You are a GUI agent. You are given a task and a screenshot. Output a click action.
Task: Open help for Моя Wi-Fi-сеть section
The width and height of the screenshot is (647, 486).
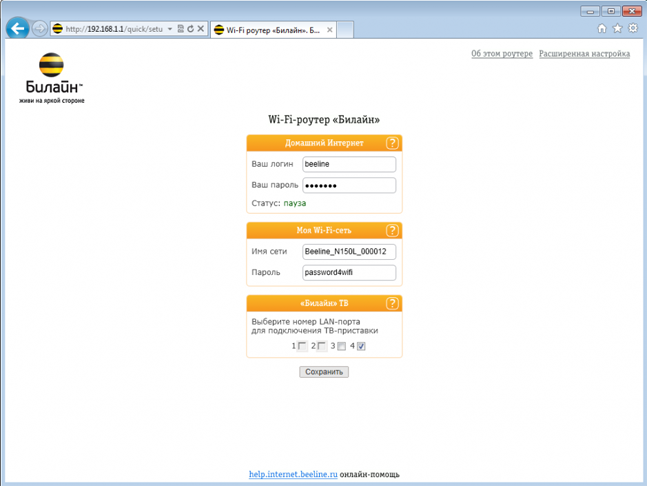tap(392, 231)
